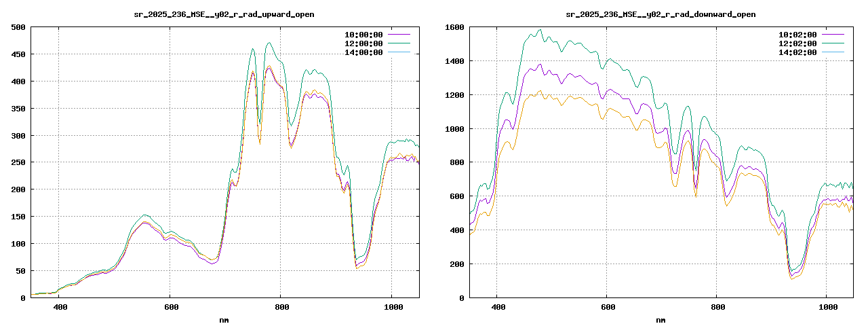868x326 pixels.
Task: Click y-axis tick 1200 in downward chart
Action: pos(454,95)
